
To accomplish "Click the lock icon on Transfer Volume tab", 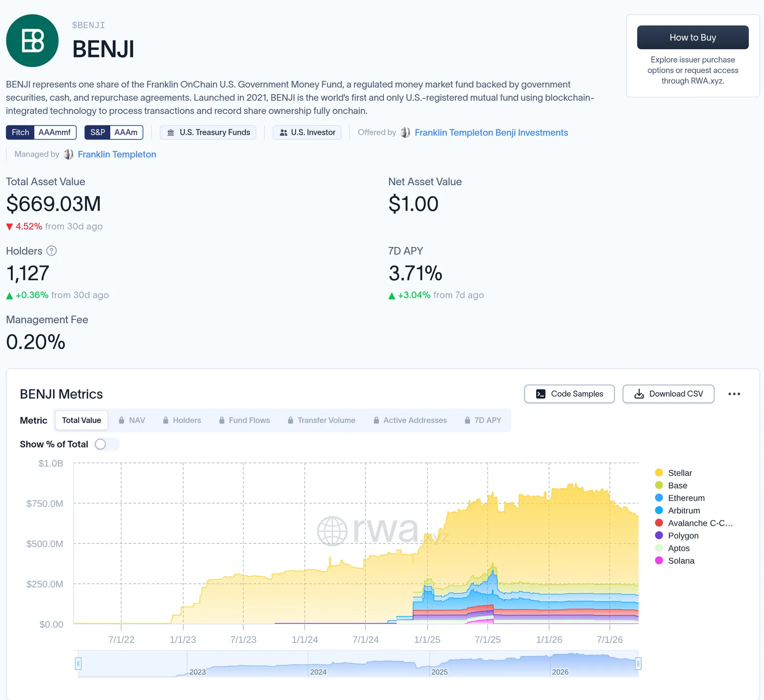I will (290, 420).
